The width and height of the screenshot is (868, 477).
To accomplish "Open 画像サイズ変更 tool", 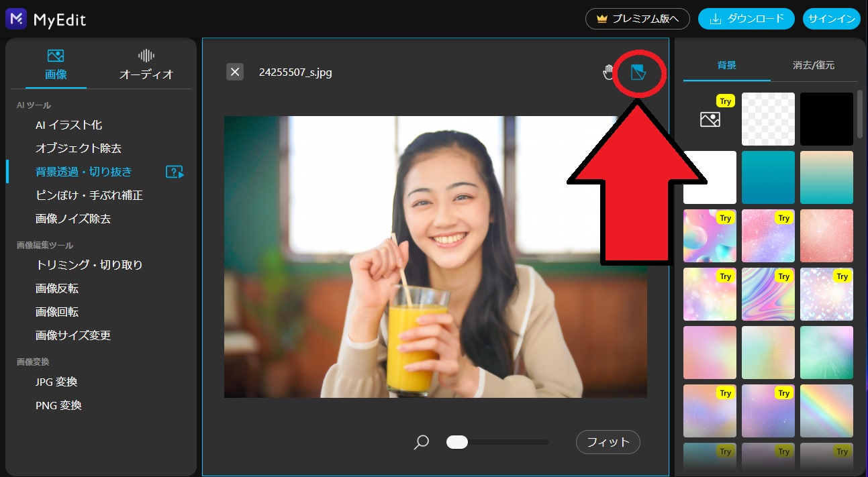I will [73, 335].
